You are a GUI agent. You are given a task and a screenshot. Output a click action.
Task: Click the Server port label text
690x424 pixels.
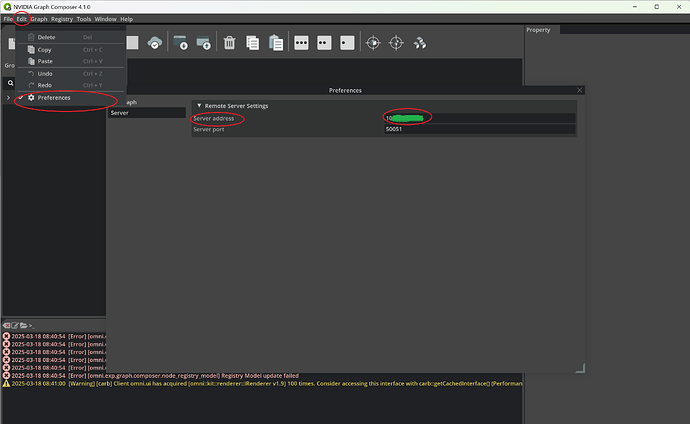click(209, 129)
